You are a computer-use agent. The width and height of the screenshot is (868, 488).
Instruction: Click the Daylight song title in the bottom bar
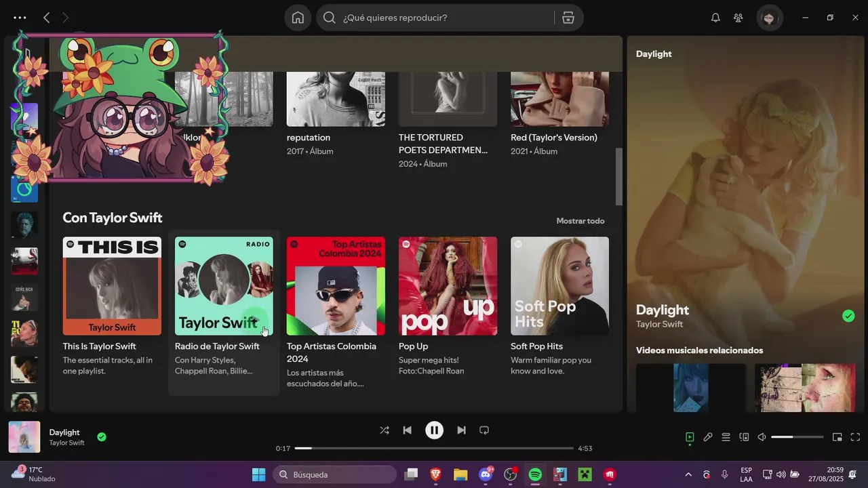64,432
